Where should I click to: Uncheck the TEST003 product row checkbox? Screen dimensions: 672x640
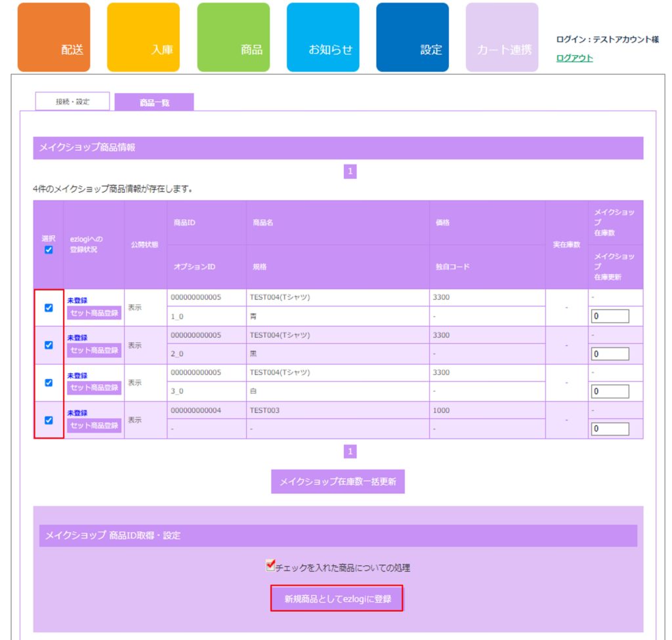[x=49, y=420]
